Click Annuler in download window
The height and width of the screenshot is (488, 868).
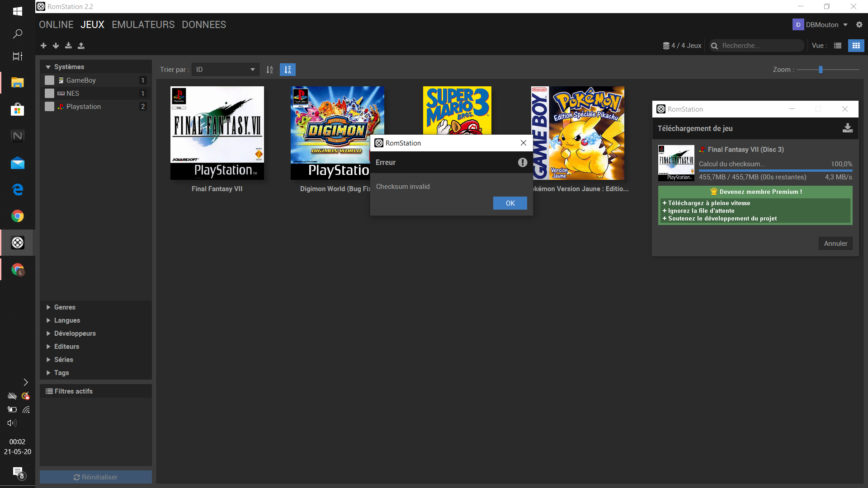pos(835,244)
